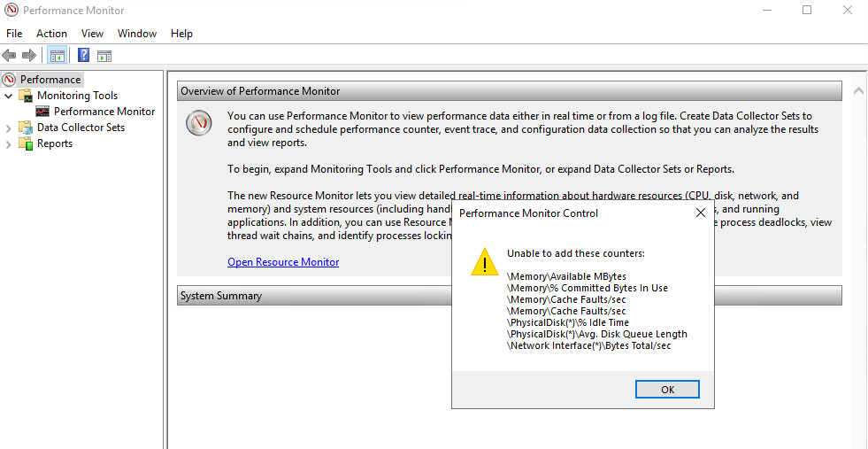Open the Action menu
This screenshot has height=449, width=868.
(x=51, y=34)
